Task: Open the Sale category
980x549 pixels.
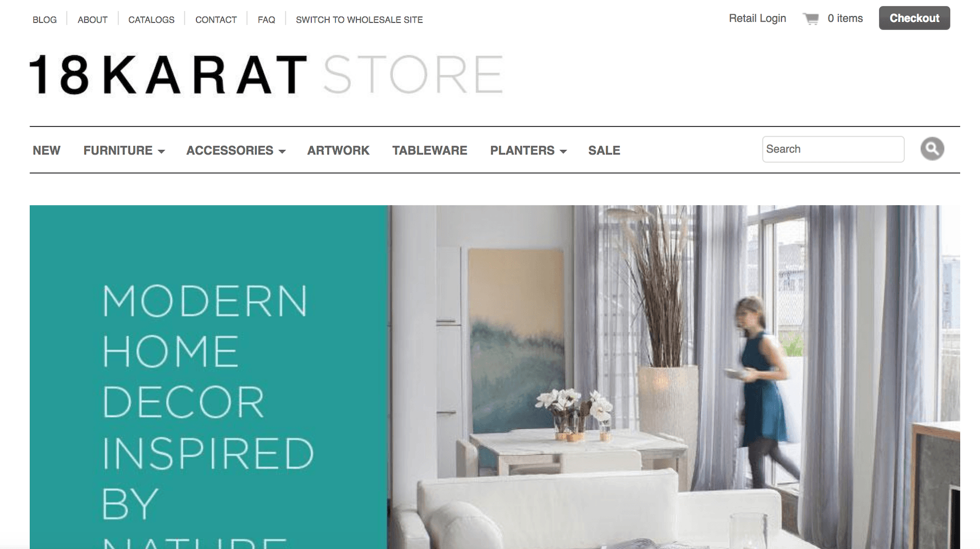Action: (x=604, y=151)
